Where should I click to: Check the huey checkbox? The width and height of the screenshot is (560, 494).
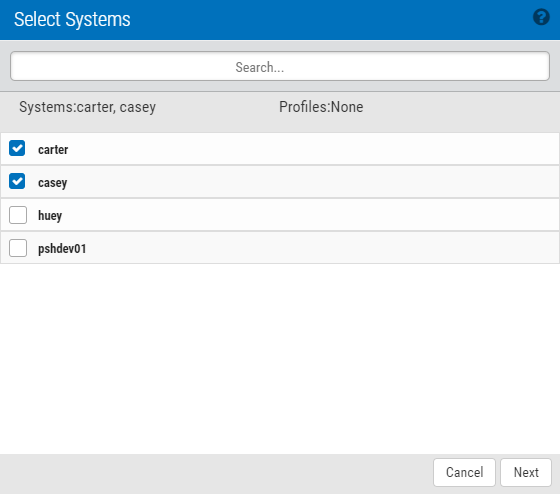click(18, 215)
